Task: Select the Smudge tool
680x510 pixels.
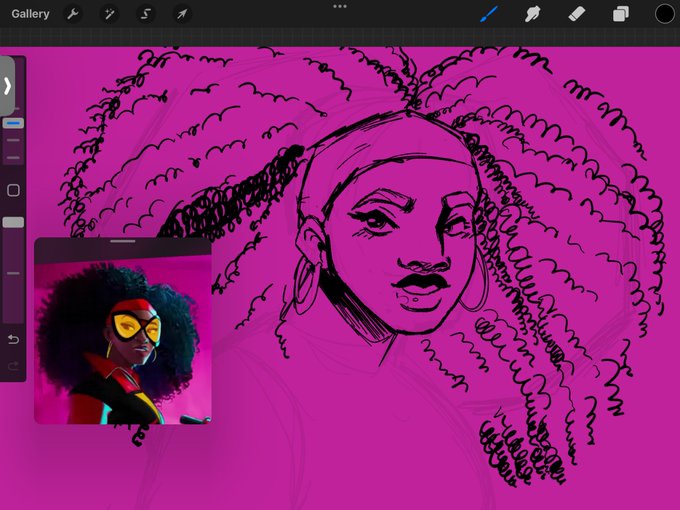Action: (533, 14)
